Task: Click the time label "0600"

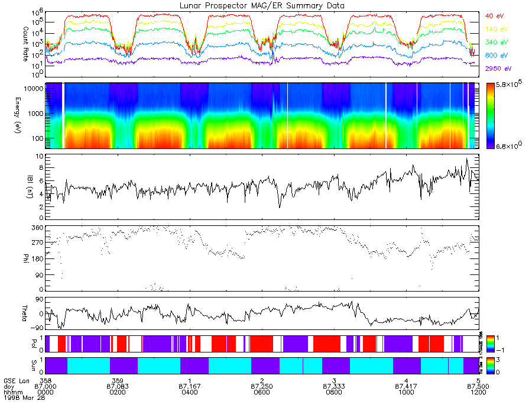Action: 262,392
